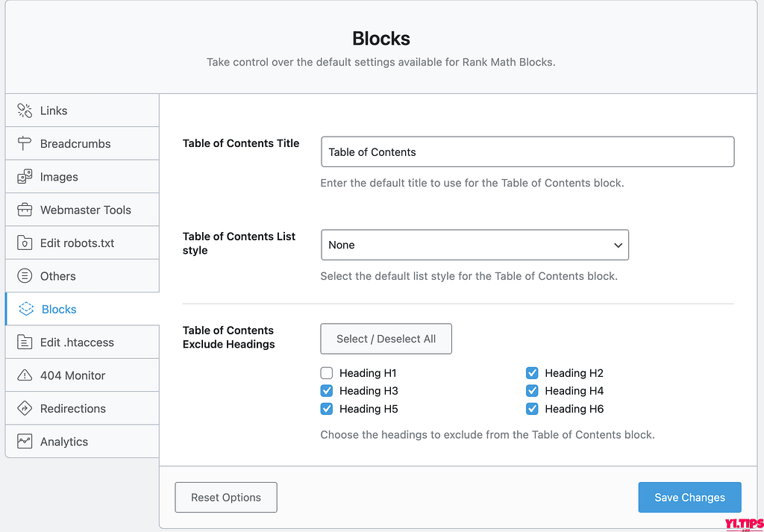Click the Heading H1 label text

(368, 374)
